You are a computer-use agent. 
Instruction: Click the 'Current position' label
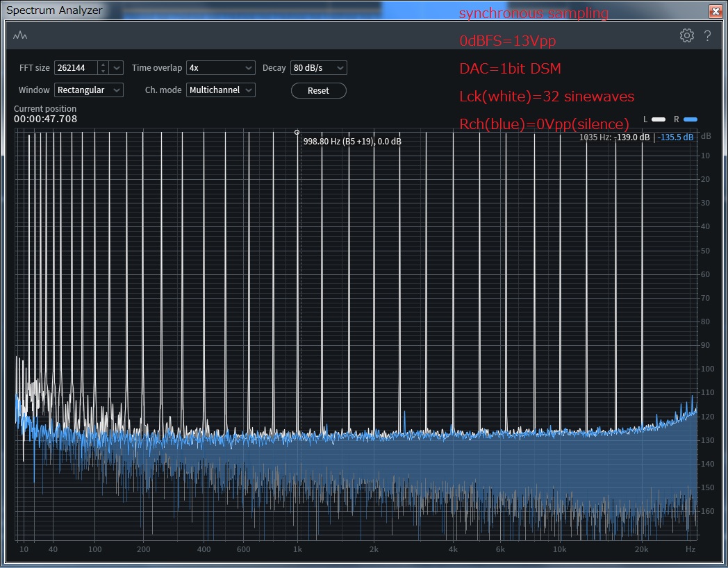[x=45, y=108]
